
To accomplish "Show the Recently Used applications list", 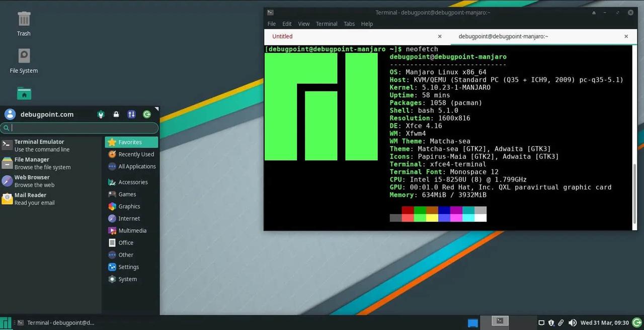I will click(x=135, y=155).
